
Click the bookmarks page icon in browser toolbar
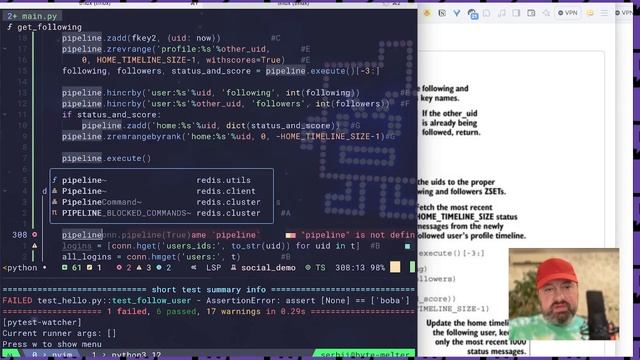pos(487,13)
